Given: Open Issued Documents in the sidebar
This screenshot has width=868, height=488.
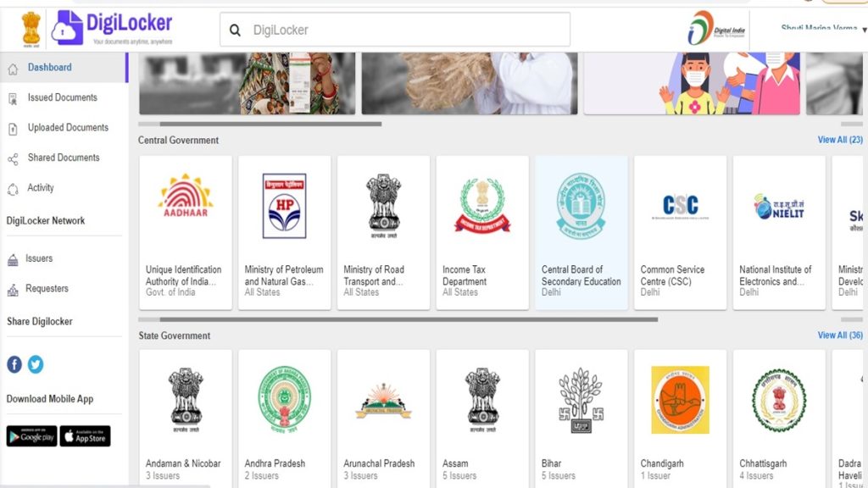Looking at the screenshot, I should tap(61, 97).
